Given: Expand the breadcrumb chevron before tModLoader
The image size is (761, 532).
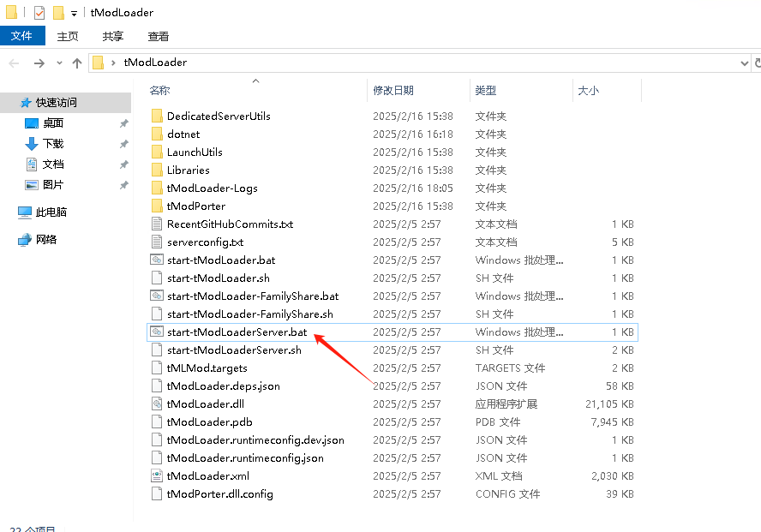Looking at the screenshot, I should 113,63.
